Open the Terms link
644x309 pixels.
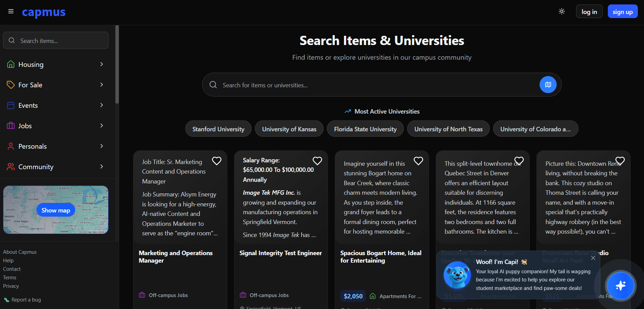coord(10,277)
